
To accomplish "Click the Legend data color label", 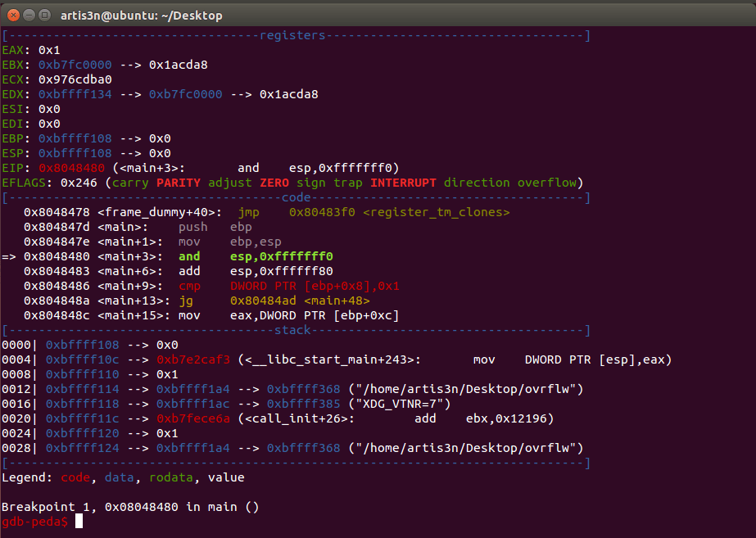I will (119, 477).
